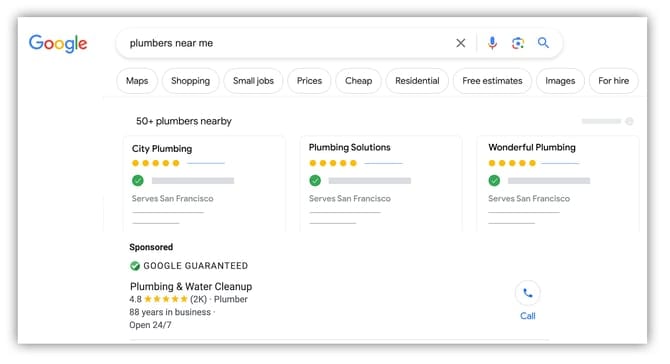Image resolution: width=670 pixels, height=364 pixels.
Task: Click the GOOGLE GUARANTEED label text
Action: tap(196, 266)
